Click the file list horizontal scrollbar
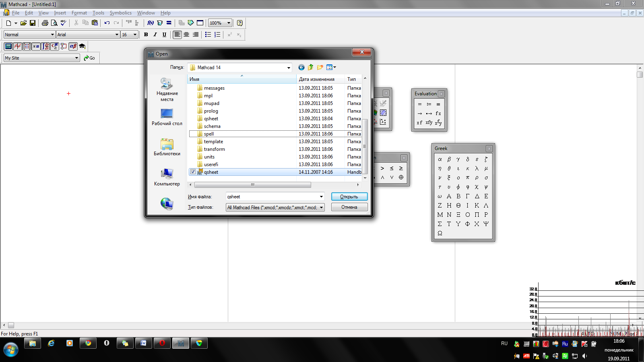 pyautogui.click(x=253, y=185)
